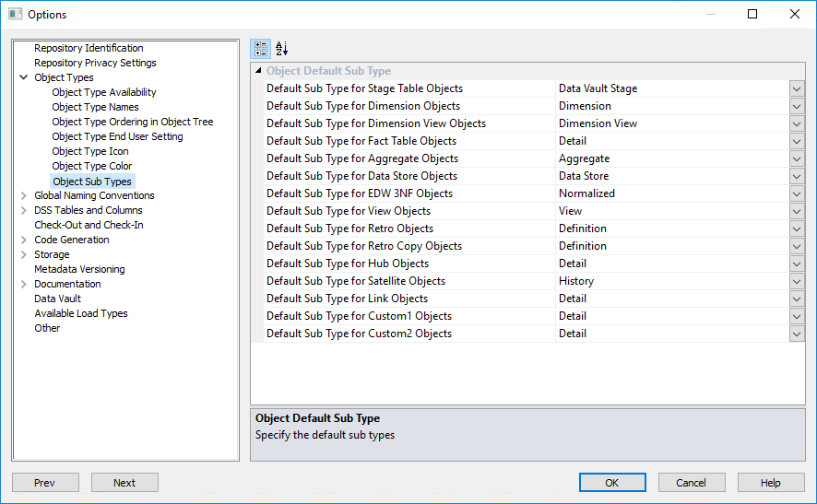Click the Categorized view toolbar icon

click(x=261, y=49)
